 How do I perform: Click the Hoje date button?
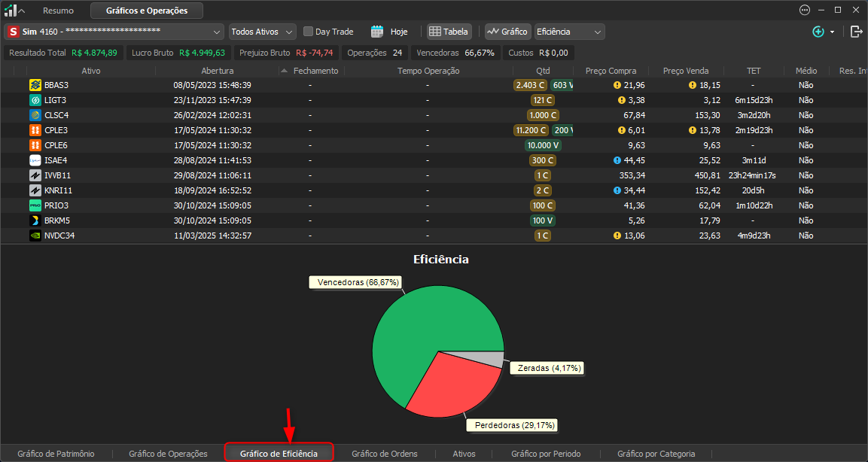[x=399, y=32]
